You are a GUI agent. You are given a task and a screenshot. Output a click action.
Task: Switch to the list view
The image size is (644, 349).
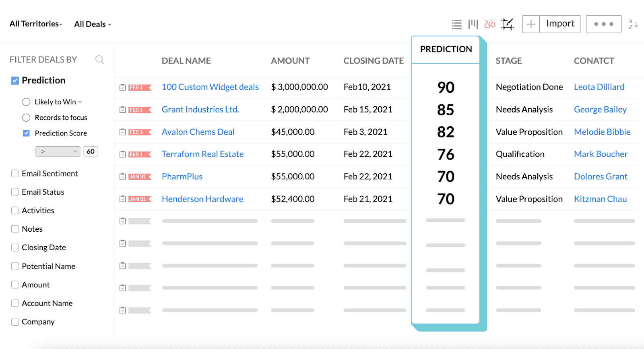coord(456,24)
